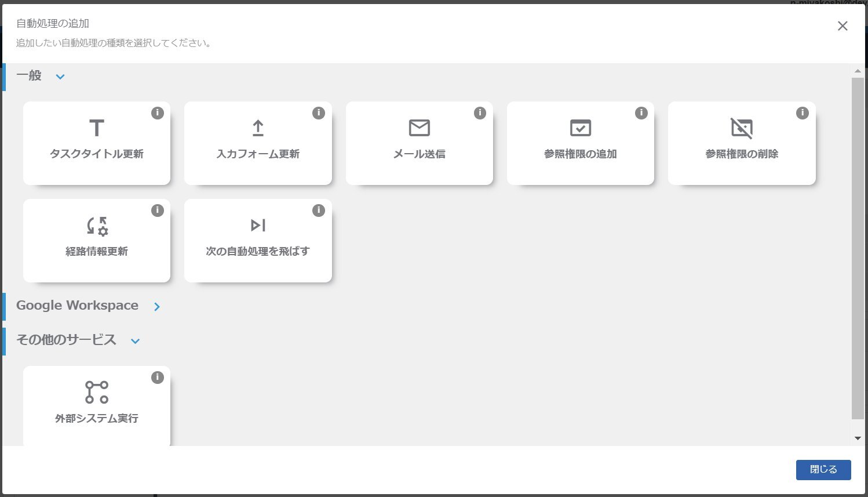Click the メール送信 label
This screenshot has width=868, height=497.
pos(420,154)
